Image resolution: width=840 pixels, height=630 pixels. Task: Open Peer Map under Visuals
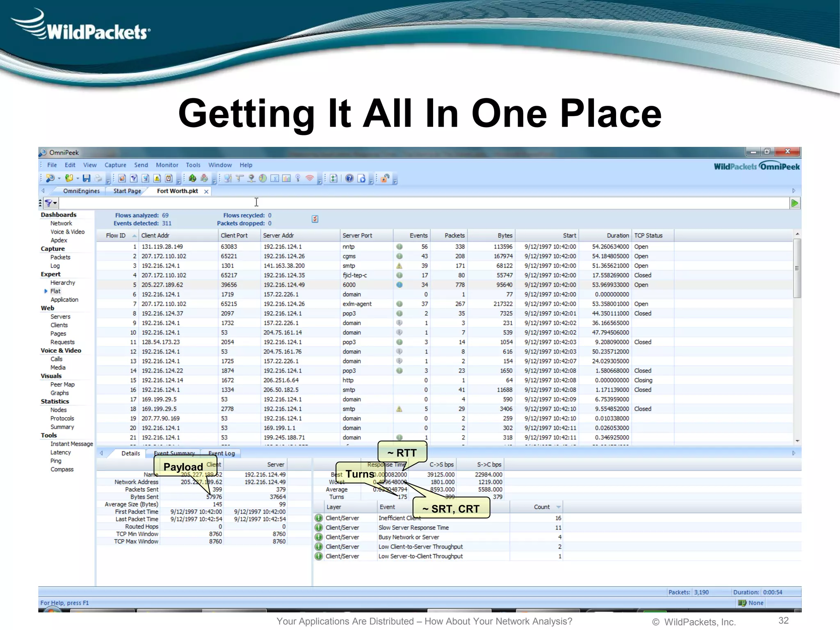(62, 384)
